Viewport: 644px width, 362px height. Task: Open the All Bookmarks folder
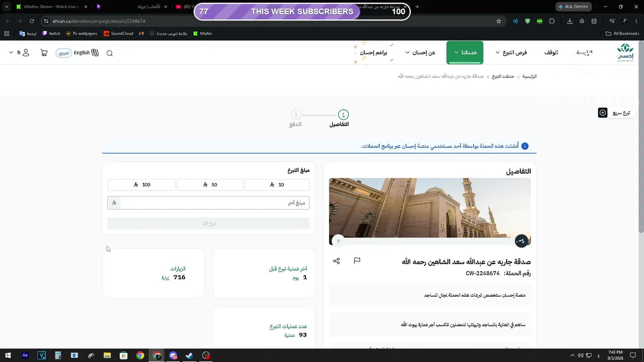[x=622, y=34]
